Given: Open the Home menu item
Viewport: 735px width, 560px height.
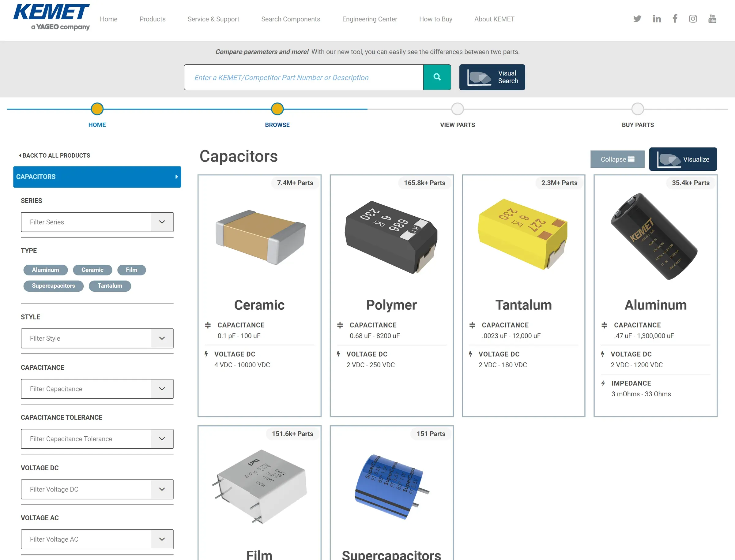Looking at the screenshot, I should [x=108, y=19].
